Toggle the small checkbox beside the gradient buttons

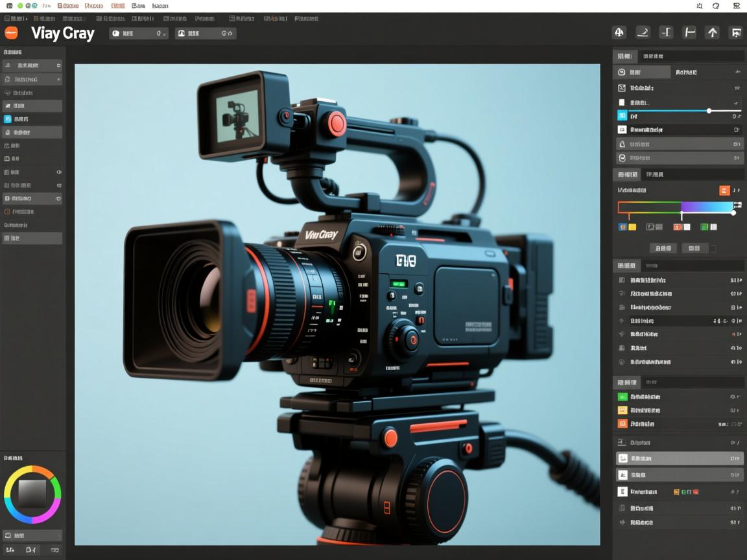tap(713, 248)
